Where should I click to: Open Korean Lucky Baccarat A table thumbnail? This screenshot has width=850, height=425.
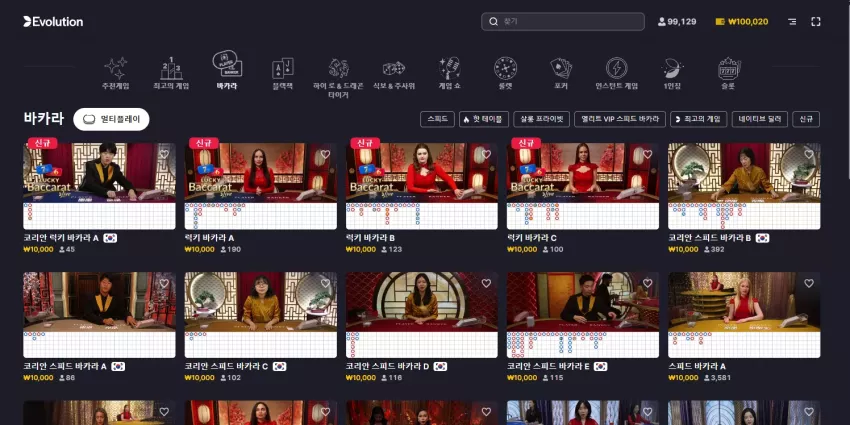coord(99,173)
